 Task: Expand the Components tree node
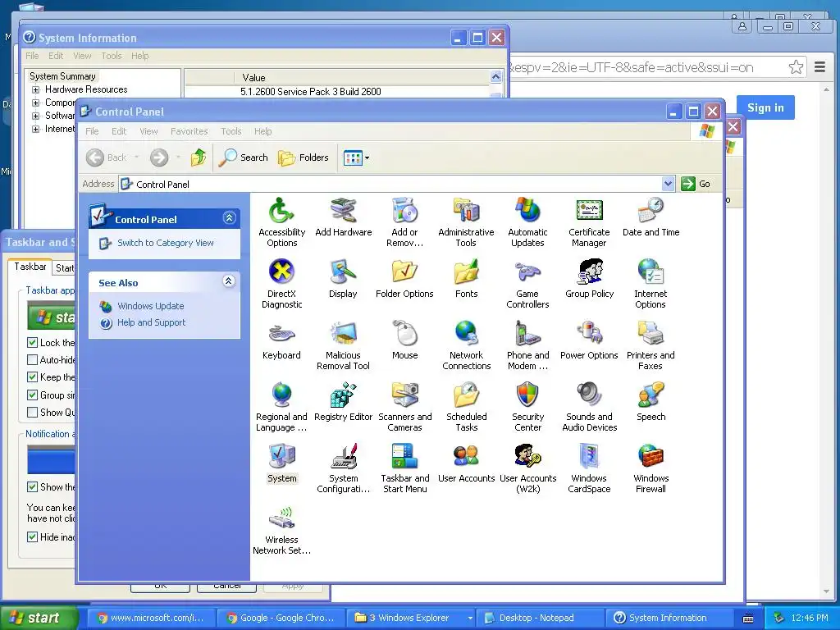pos(35,103)
